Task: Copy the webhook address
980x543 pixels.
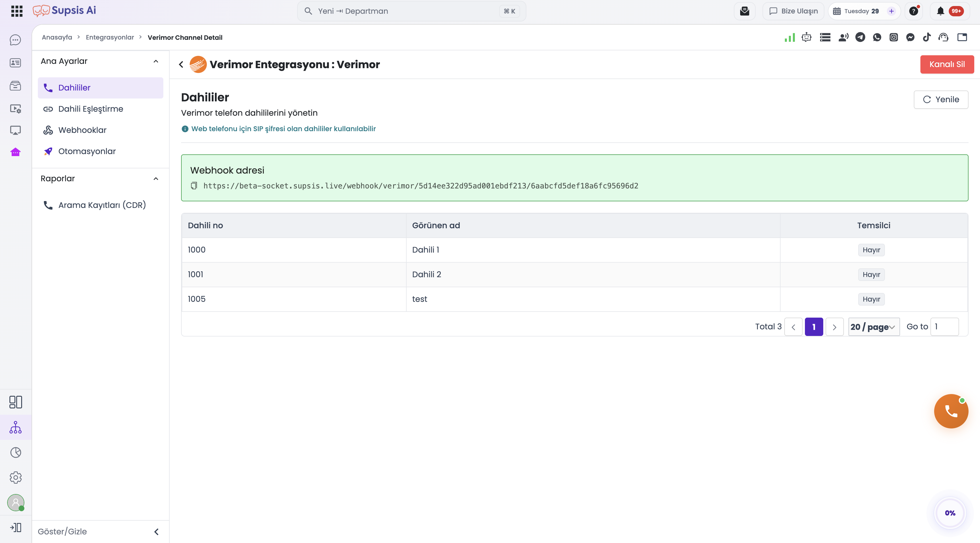Action: point(194,186)
